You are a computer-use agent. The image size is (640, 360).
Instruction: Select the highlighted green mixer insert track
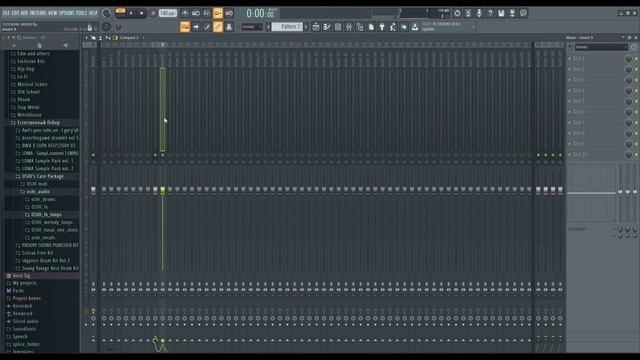click(x=162, y=109)
